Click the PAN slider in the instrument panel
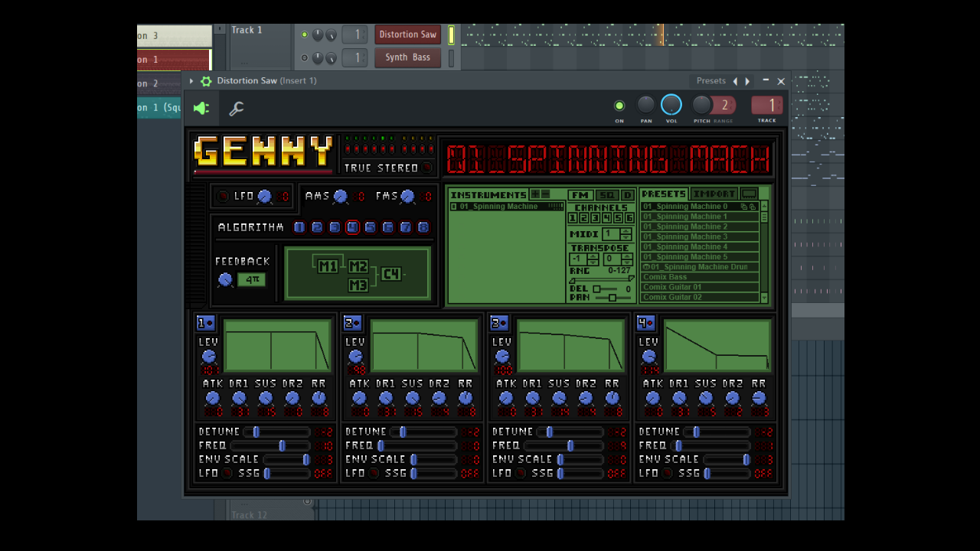Viewport: 980px width, 551px height. (612, 298)
